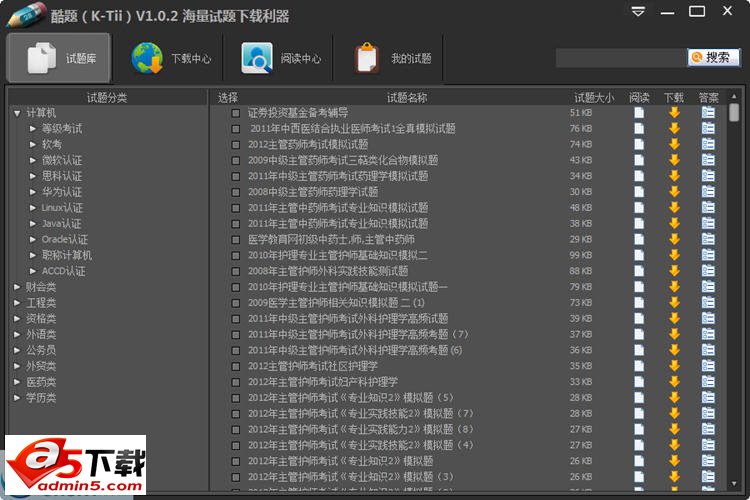Go to 我的试题 tab
The width and height of the screenshot is (750, 500).
click(x=392, y=58)
